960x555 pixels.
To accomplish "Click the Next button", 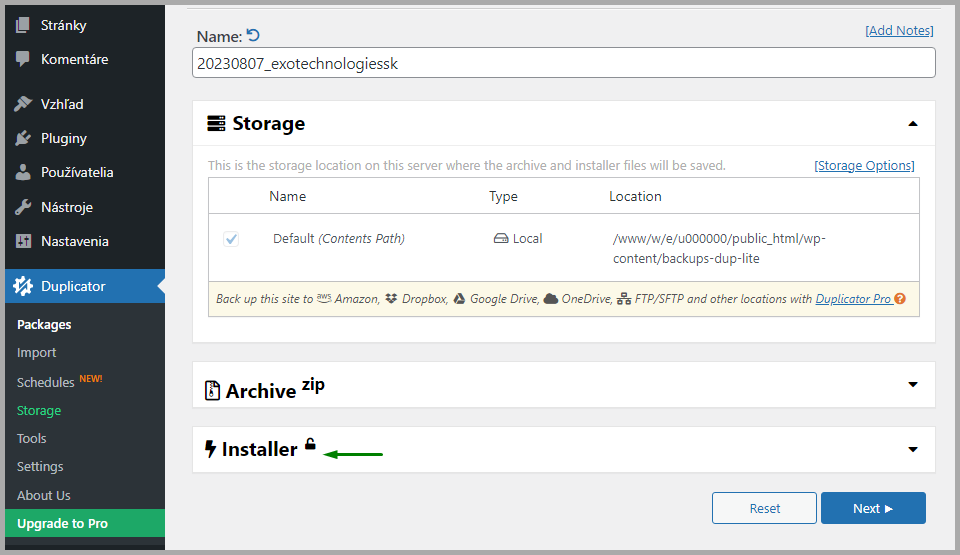I will tap(873, 508).
